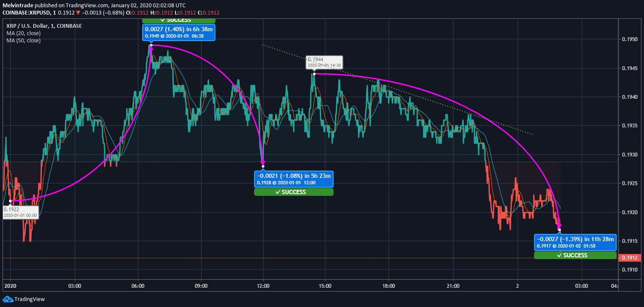Click the 2020 label on the time axis
The image size is (644, 307).
coord(10,286)
